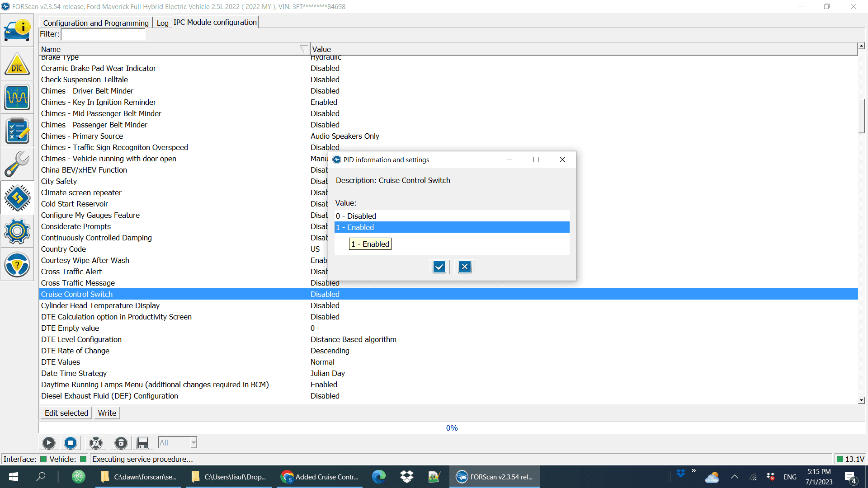Click the Edit selected button
This screenshot has width=868, height=488.
click(66, 413)
